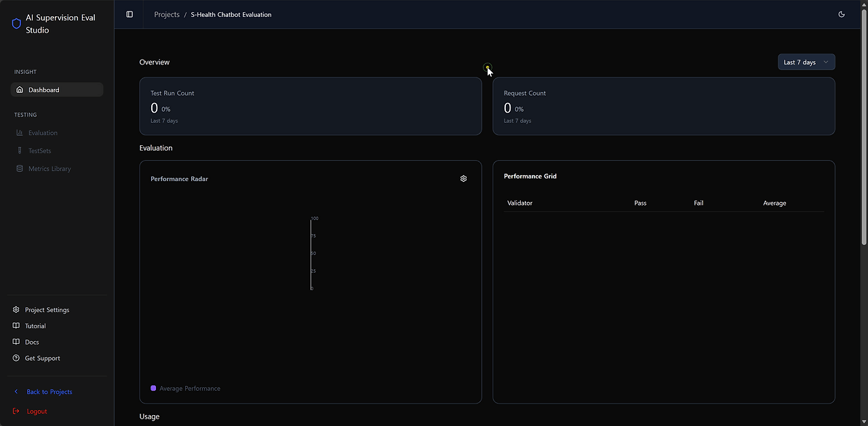868x426 pixels.
Task: Toggle dark mode via the moon icon
Action: [x=842, y=14]
